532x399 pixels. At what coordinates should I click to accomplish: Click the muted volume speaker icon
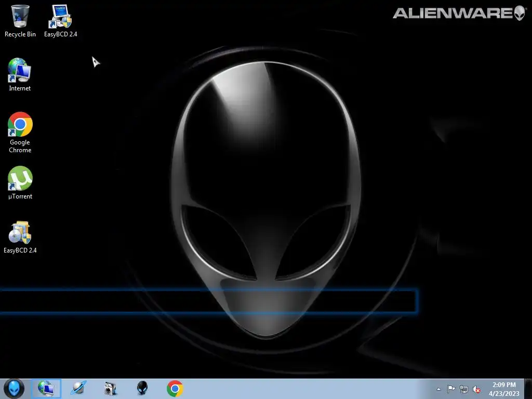tap(476, 389)
